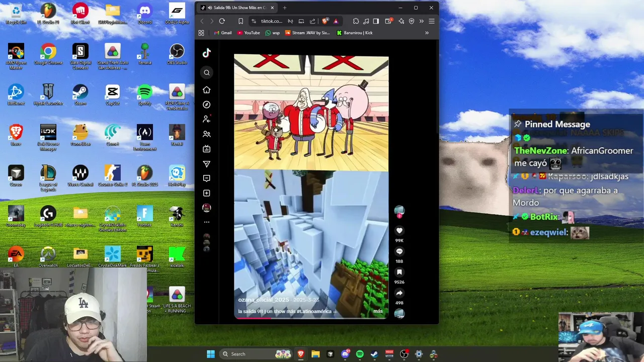Open the TikTok Following icon
Screen dimensions: 644x362
coord(207,119)
